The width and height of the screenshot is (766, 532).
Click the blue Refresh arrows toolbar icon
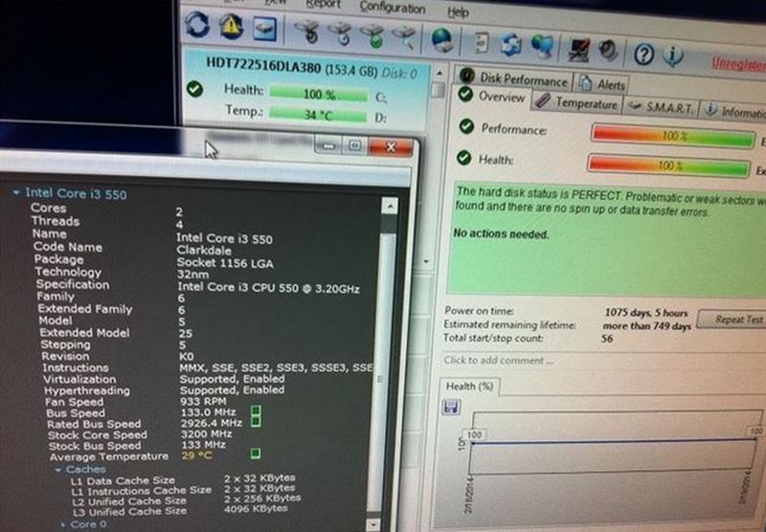pyautogui.click(x=197, y=25)
